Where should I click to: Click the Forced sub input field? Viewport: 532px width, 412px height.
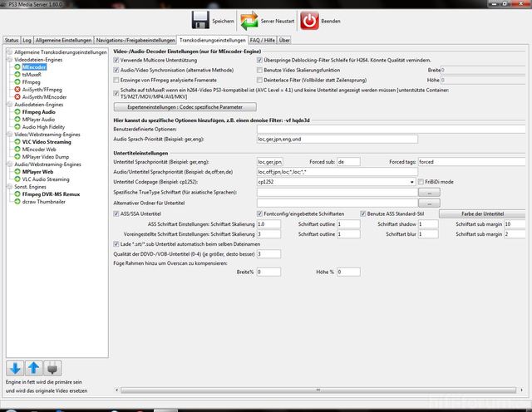[348, 162]
